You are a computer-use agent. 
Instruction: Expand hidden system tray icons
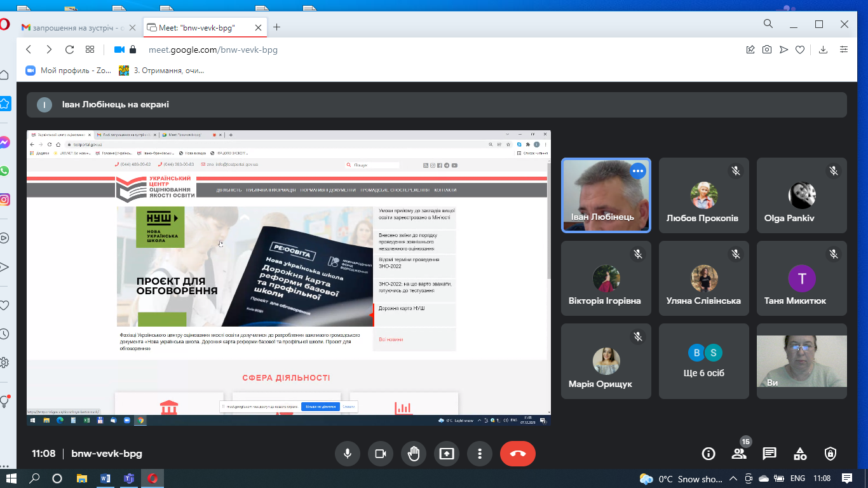coord(733,478)
